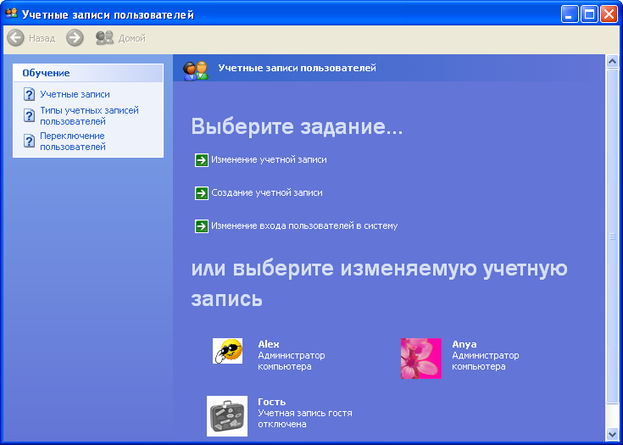Click the scrollbar up arrow
Image resolution: width=623 pixels, height=445 pixels.
[x=612, y=62]
